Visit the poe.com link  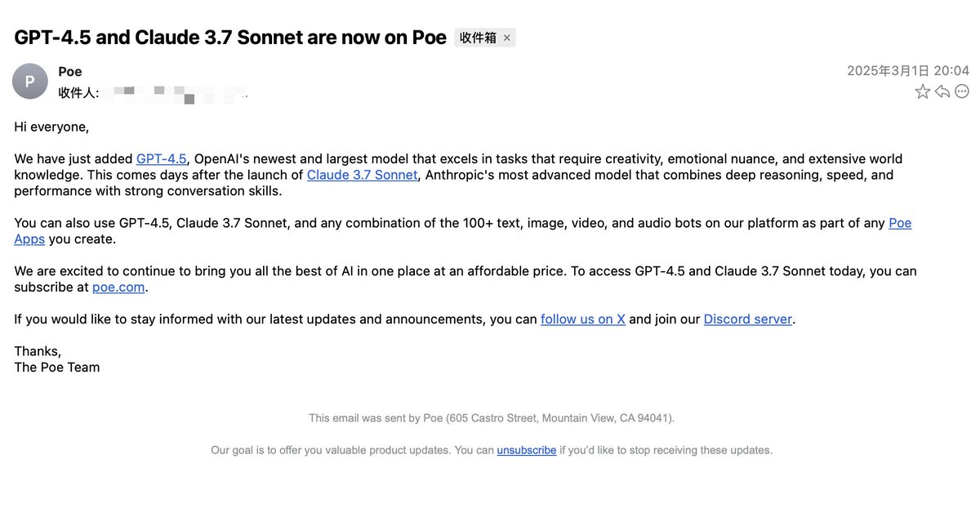[118, 287]
